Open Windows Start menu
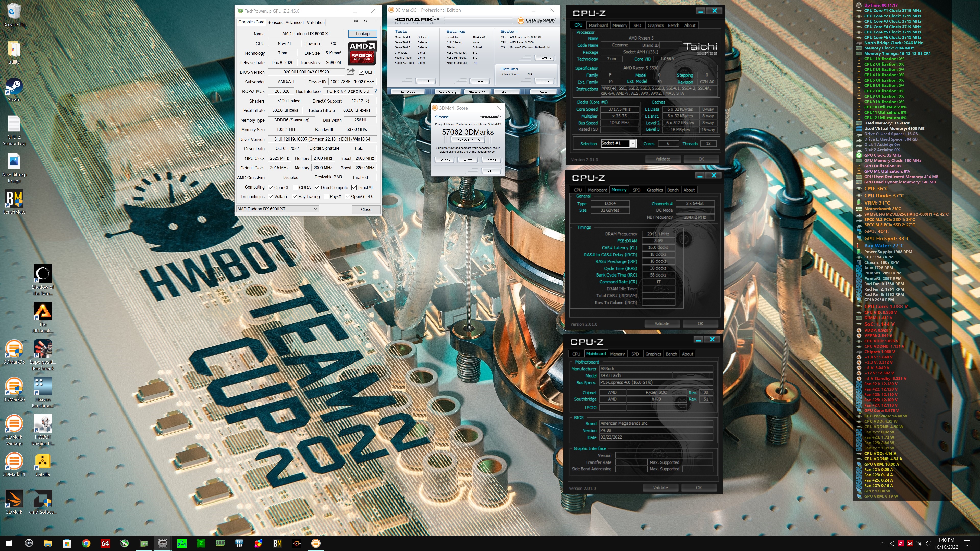The width and height of the screenshot is (980, 551). pos(9,543)
